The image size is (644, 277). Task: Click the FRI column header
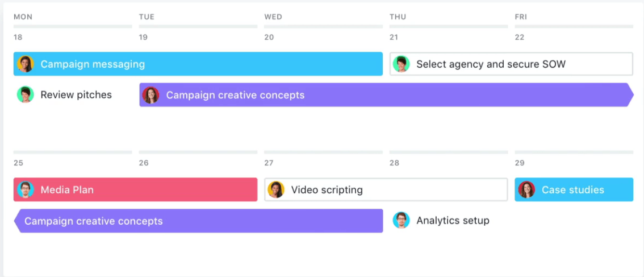[x=521, y=17]
